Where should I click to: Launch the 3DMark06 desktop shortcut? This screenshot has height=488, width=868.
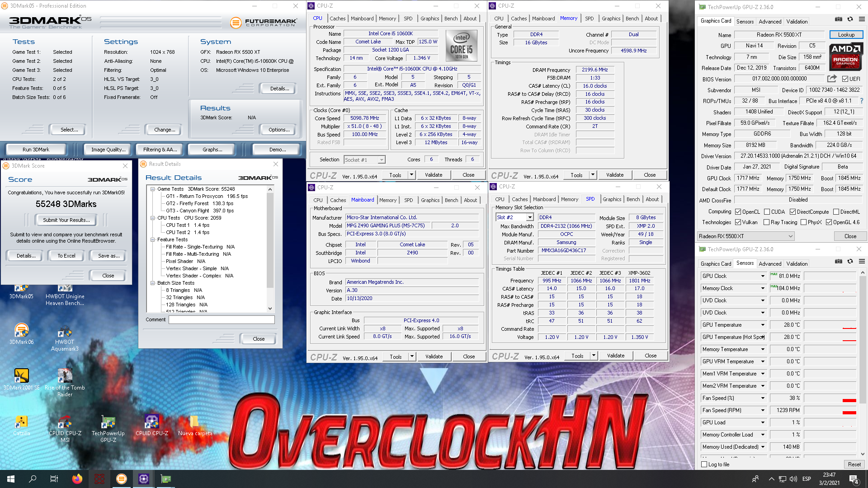point(21,334)
